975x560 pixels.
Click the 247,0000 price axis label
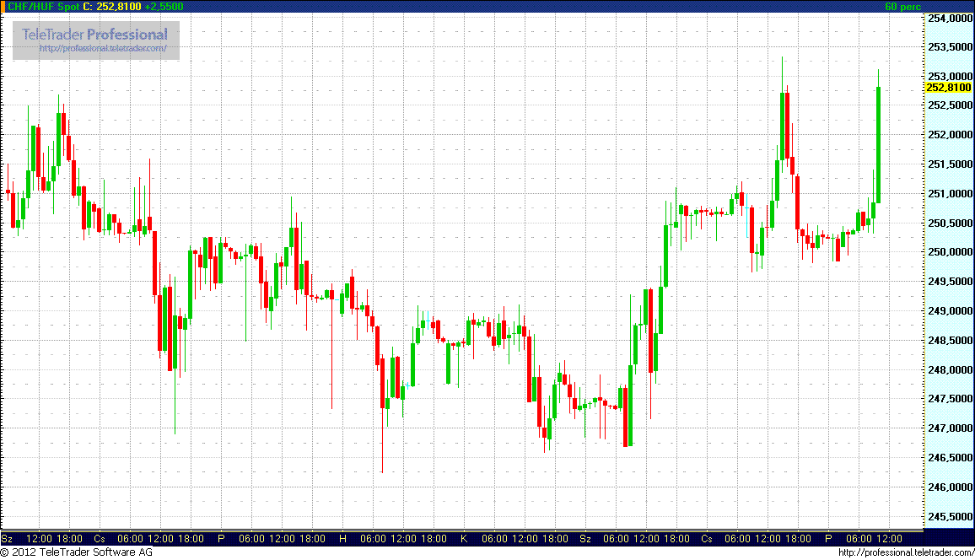pos(950,428)
